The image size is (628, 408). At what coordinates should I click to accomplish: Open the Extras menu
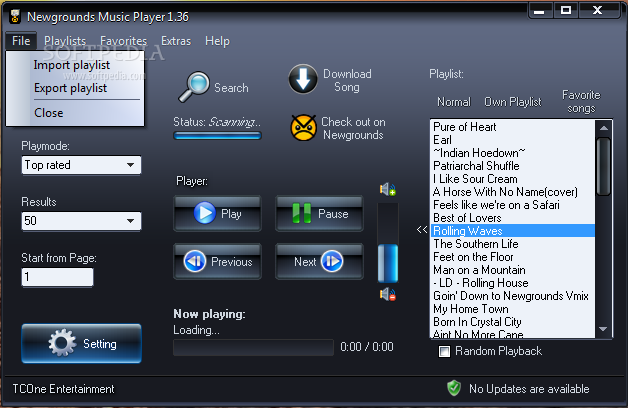[176, 41]
